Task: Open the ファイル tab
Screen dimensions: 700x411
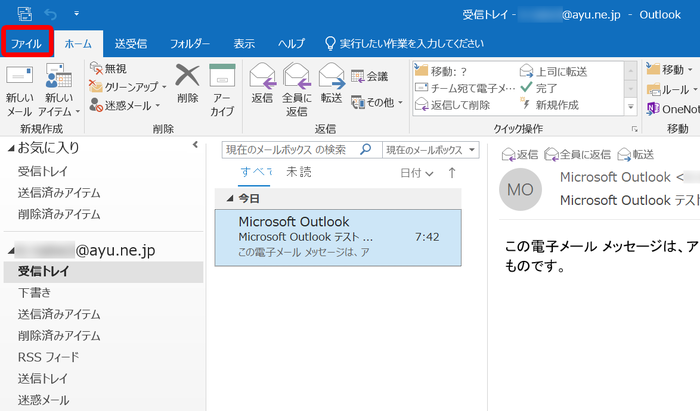Action: coord(26,43)
